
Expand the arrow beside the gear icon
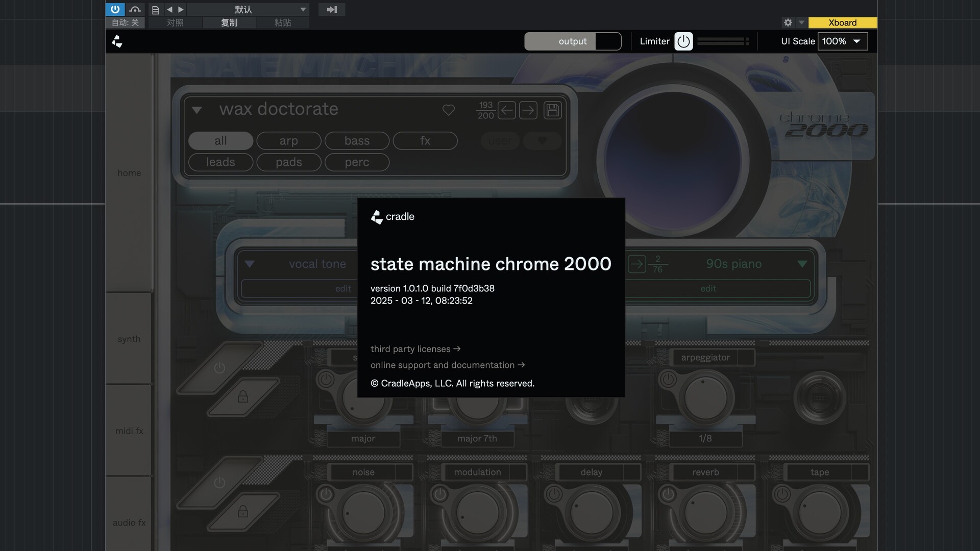click(801, 22)
